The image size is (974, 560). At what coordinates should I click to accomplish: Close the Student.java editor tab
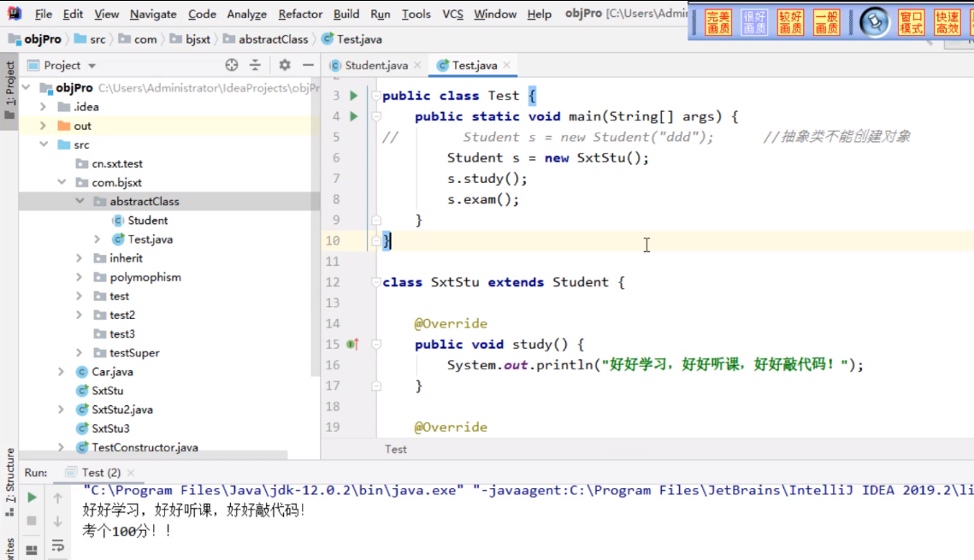[417, 65]
